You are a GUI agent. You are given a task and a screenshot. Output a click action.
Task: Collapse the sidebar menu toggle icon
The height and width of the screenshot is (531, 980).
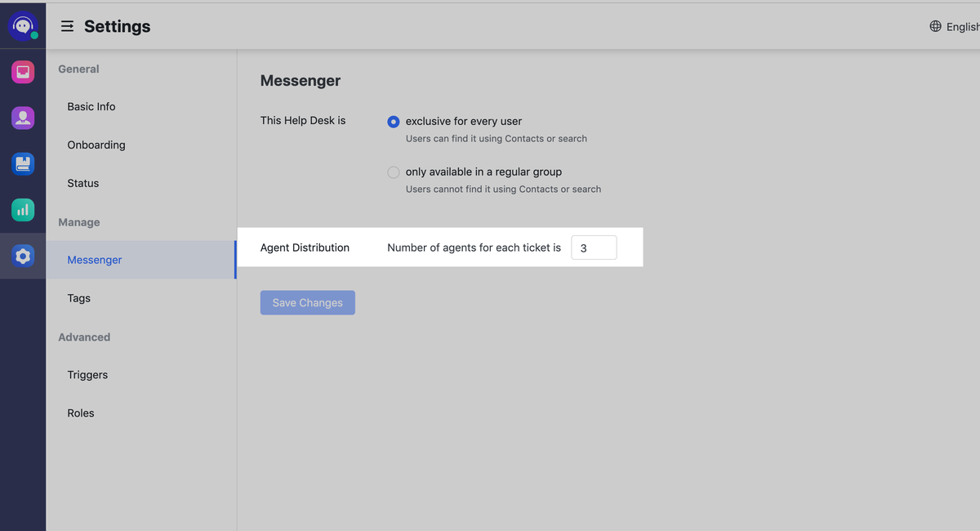tap(68, 26)
